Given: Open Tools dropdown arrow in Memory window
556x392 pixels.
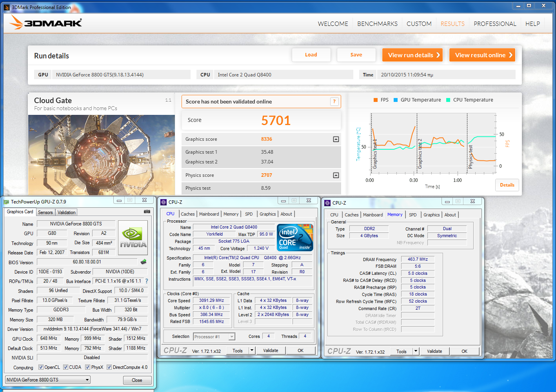Looking at the screenshot, I should (x=416, y=351).
